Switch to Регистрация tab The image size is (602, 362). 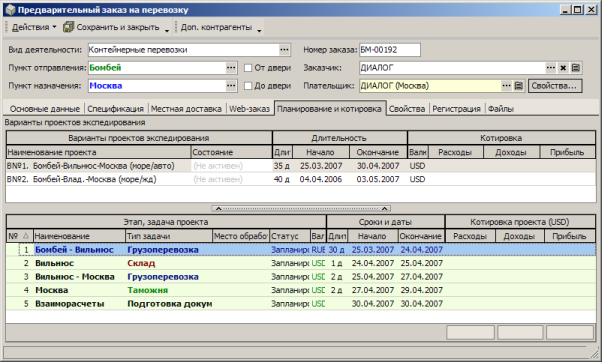456,109
